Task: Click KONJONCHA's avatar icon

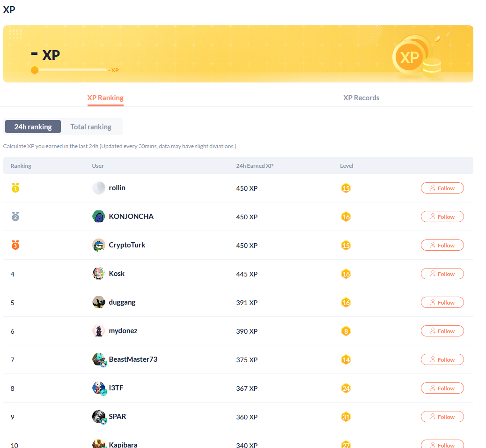Action: 99,217
